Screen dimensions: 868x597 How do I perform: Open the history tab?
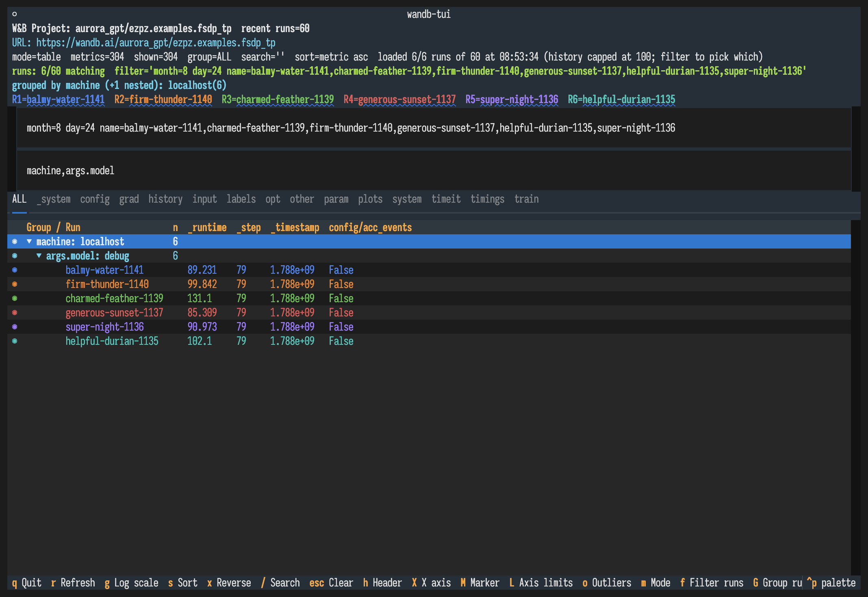point(165,199)
